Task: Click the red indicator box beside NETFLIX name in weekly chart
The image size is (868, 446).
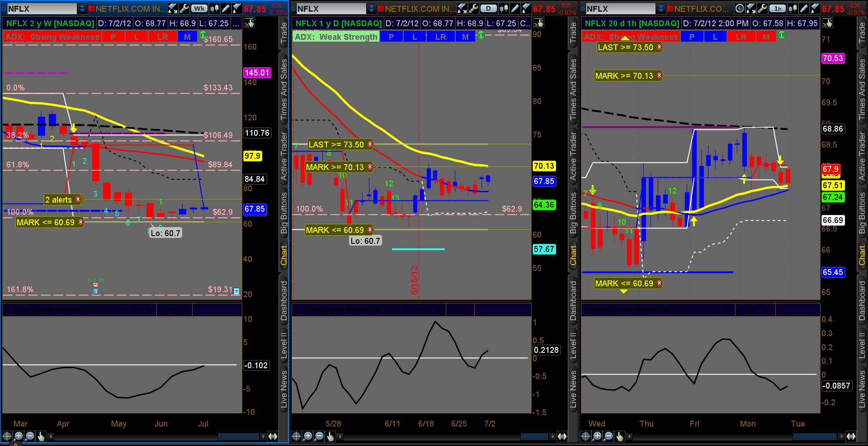Action: (91, 9)
